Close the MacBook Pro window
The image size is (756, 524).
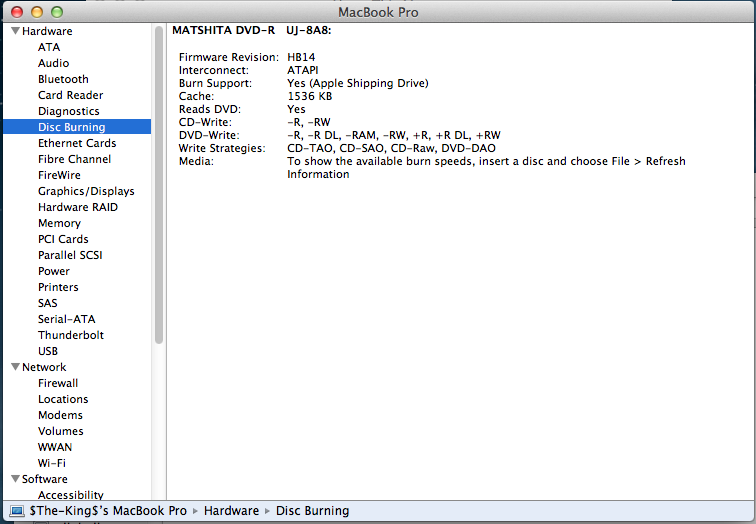pyautogui.click(x=17, y=12)
